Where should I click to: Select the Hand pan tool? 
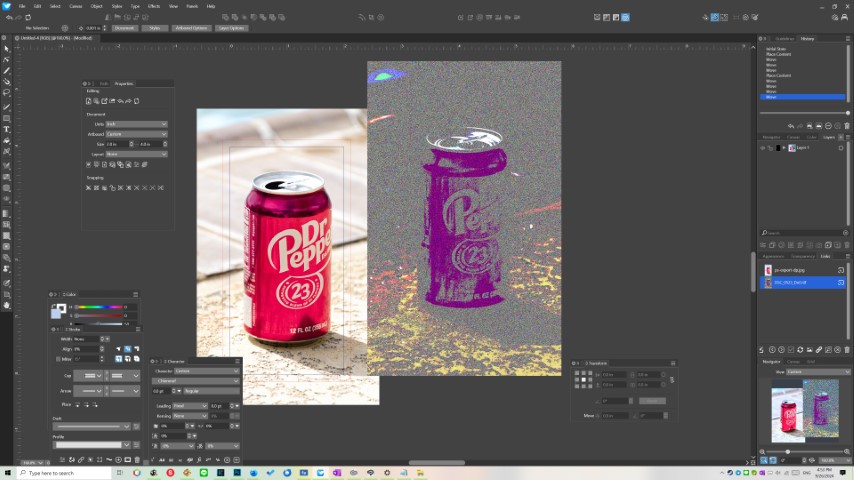click(x=6, y=304)
